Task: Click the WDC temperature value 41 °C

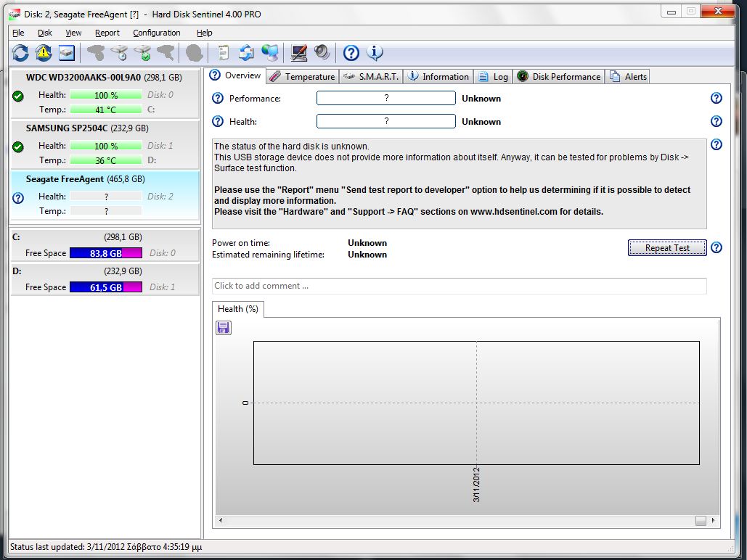Action: [x=106, y=110]
